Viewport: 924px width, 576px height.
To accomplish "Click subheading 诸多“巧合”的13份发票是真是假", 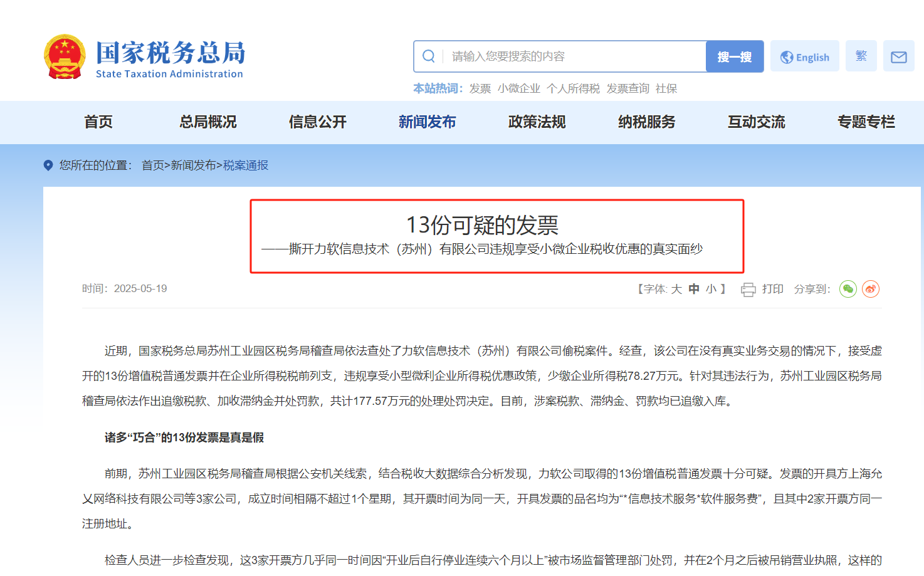I will [184, 437].
